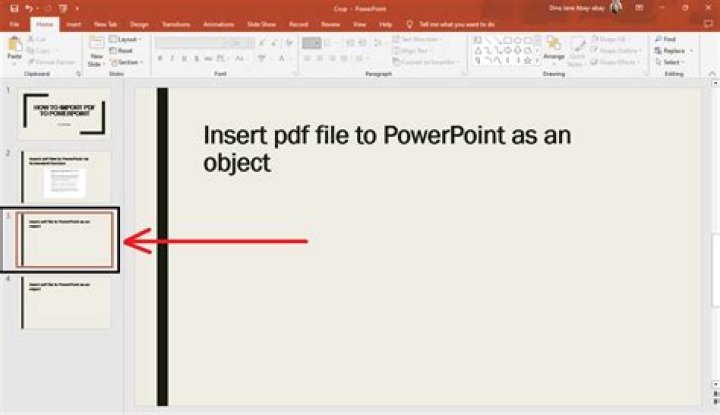Click the Increase Font Size icon

click(262, 43)
